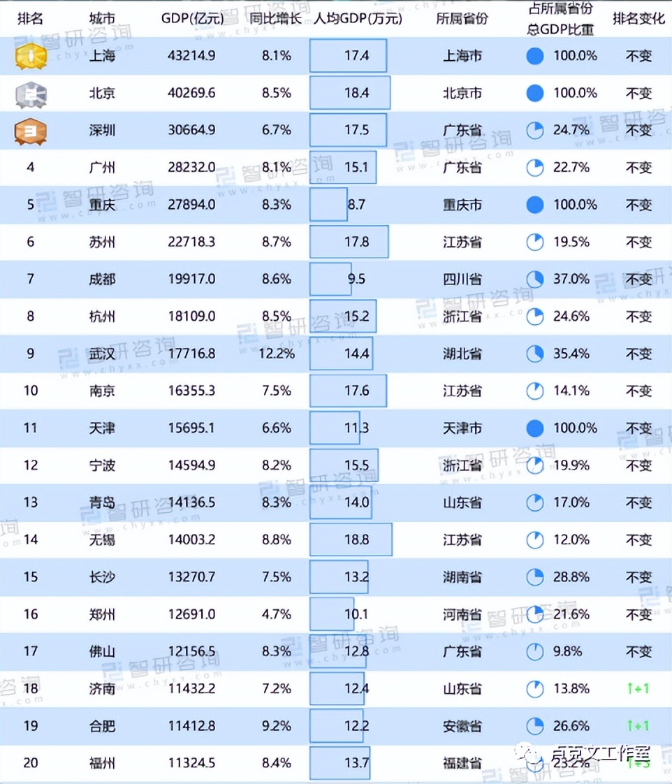
Task: Select the bronze medal icon for 深圳
Action: click(x=29, y=130)
